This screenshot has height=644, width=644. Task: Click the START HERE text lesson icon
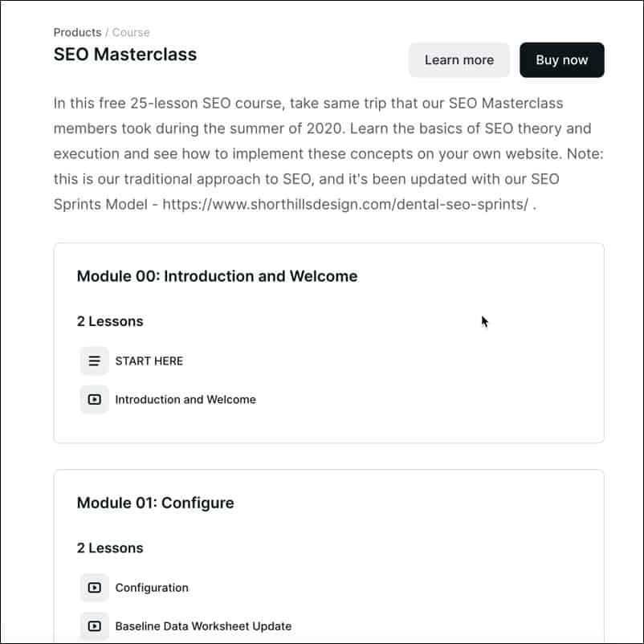[94, 361]
